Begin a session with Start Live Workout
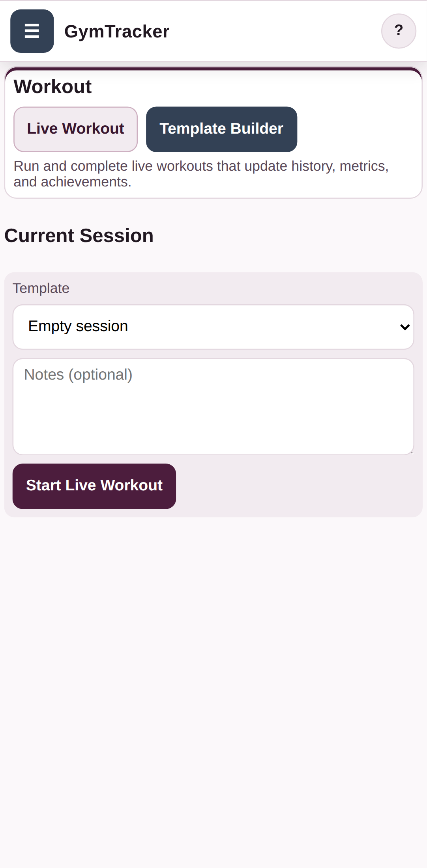Screen dimensions: 427x868 click(94, 485)
